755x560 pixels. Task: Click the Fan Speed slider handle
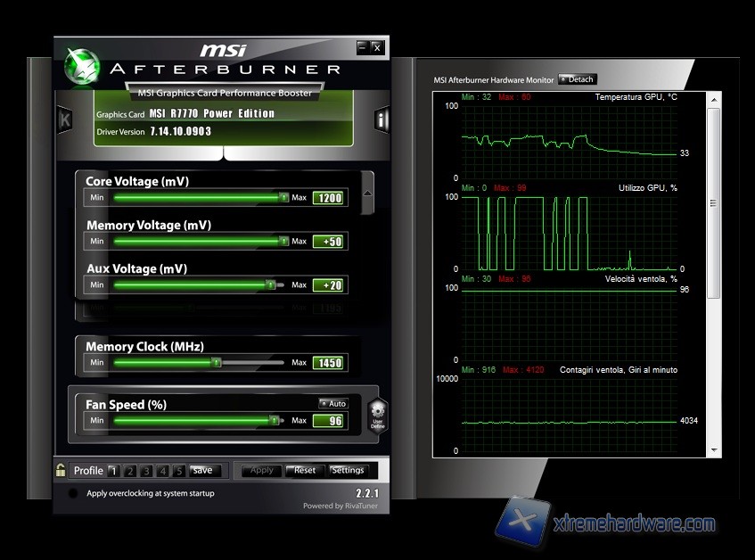pyautogui.click(x=274, y=421)
